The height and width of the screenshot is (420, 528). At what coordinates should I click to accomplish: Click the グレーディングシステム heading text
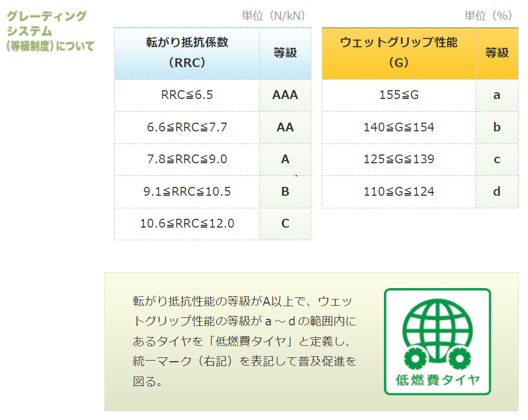pyautogui.click(x=50, y=31)
